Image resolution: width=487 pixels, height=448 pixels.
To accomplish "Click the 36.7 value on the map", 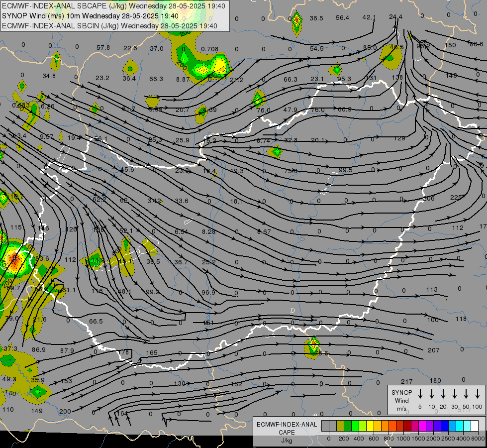I will click(181, 262).
